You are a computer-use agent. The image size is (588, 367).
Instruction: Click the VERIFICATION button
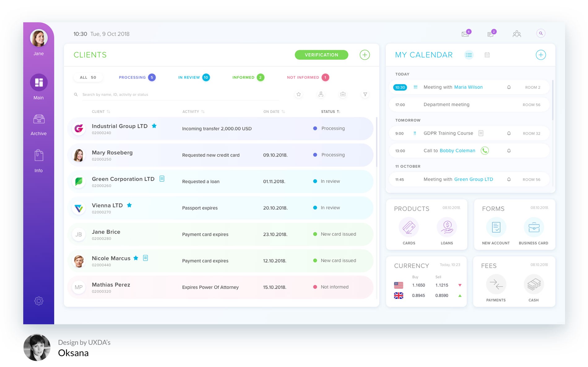(321, 55)
